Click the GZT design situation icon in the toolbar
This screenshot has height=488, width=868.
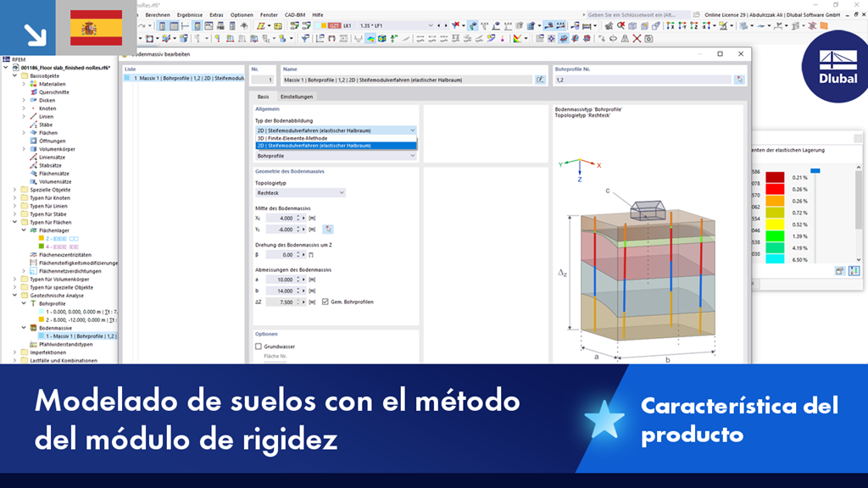tap(334, 25)
